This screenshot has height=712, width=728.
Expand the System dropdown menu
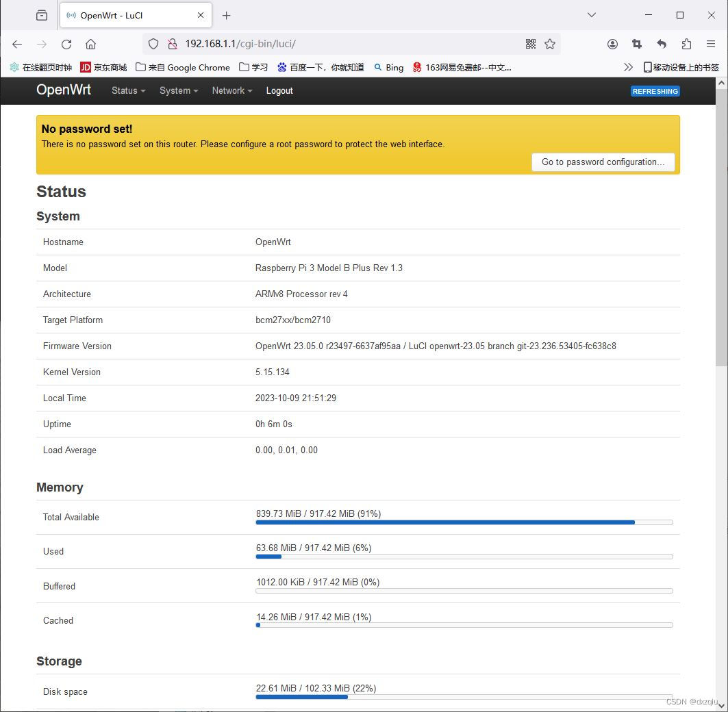pyautogui.click(x=177, y=90)
